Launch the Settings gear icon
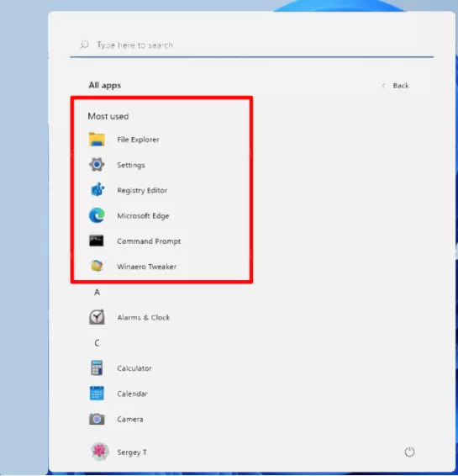The image size is (458, 476). click(x=97, y=165)
